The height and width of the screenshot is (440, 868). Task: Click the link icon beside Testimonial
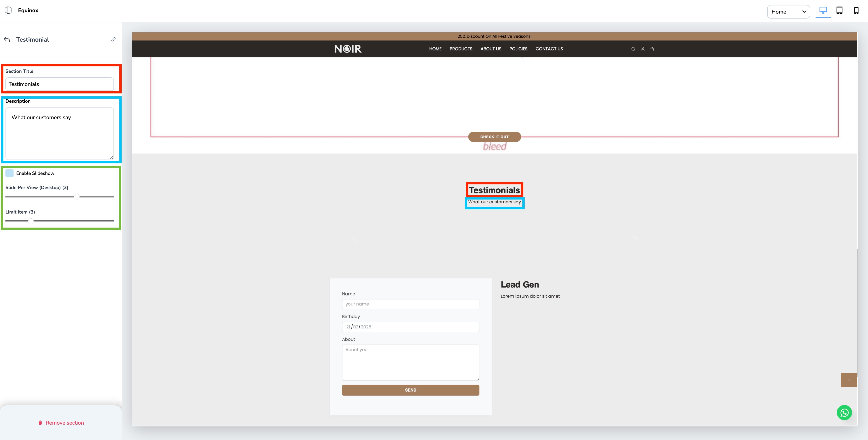(x=113, y=39)
